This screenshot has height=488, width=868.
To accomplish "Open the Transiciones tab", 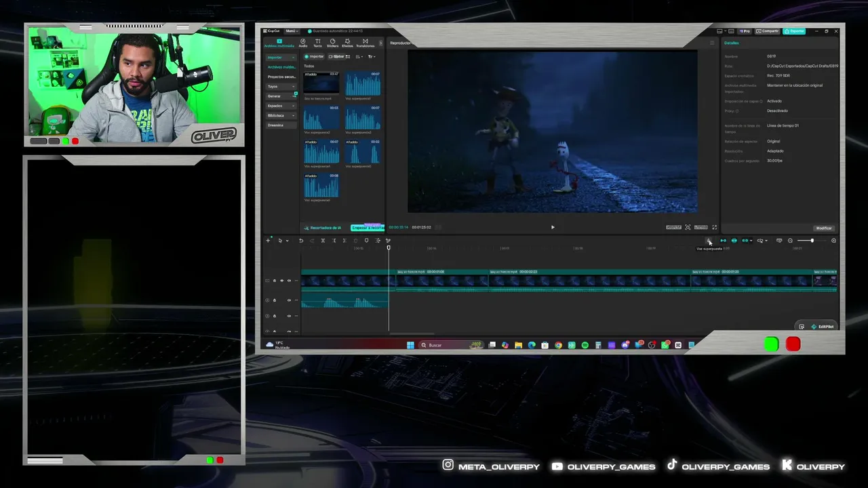I will 365,43.
